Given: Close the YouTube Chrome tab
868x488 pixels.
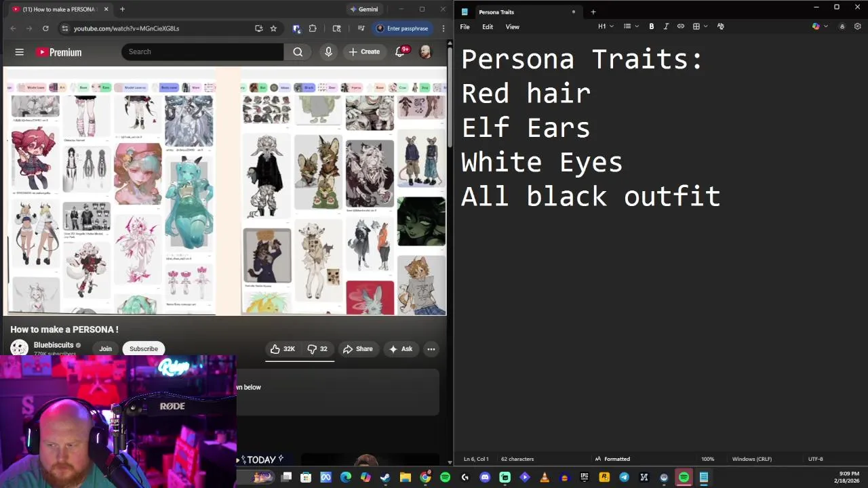Looking at the screenshot, I should pyautogui.click(x=106, y=9).
